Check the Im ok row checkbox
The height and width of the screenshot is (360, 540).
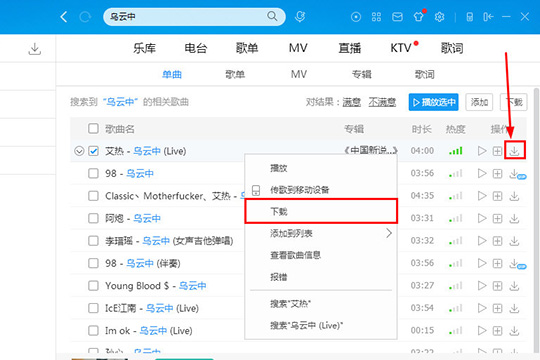[93, 330]
